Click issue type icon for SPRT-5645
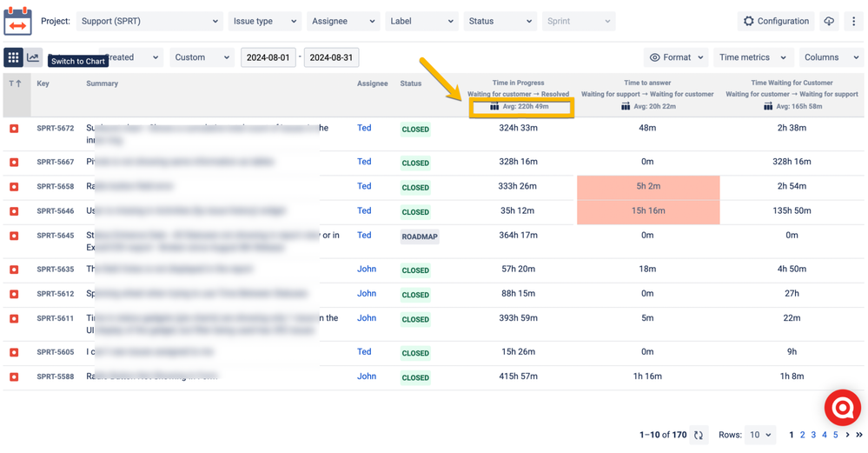Image resolution: width=868 pixels, height=453 pixels. pyautogui.click(x=14, y=236)
